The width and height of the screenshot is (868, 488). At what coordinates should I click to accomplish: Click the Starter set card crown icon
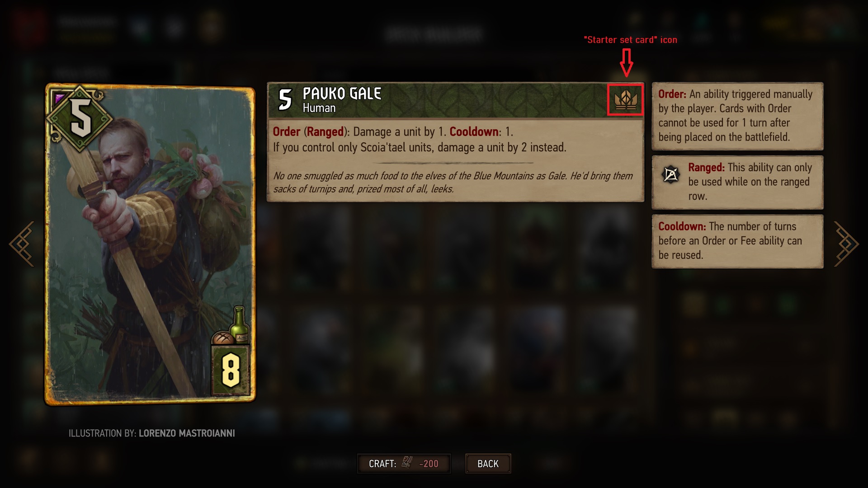click(625, 99)
